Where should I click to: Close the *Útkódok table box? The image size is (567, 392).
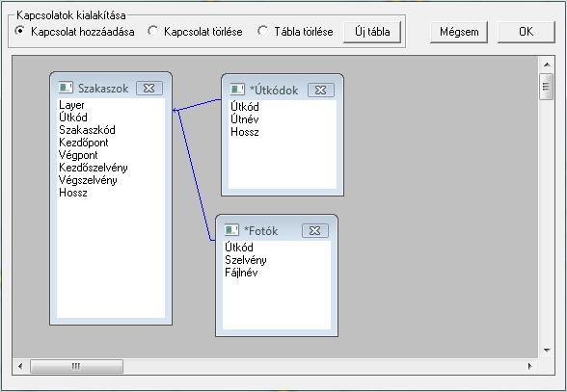point(321,90)
